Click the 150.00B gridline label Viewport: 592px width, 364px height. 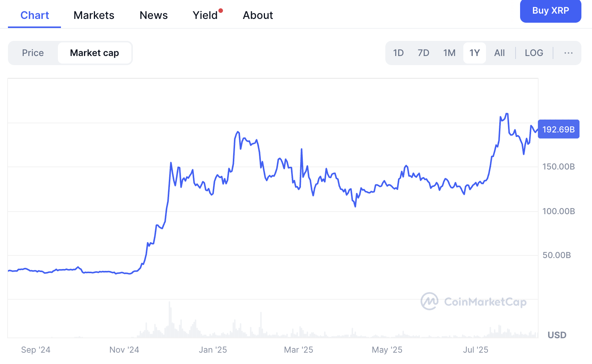point(558,166)
